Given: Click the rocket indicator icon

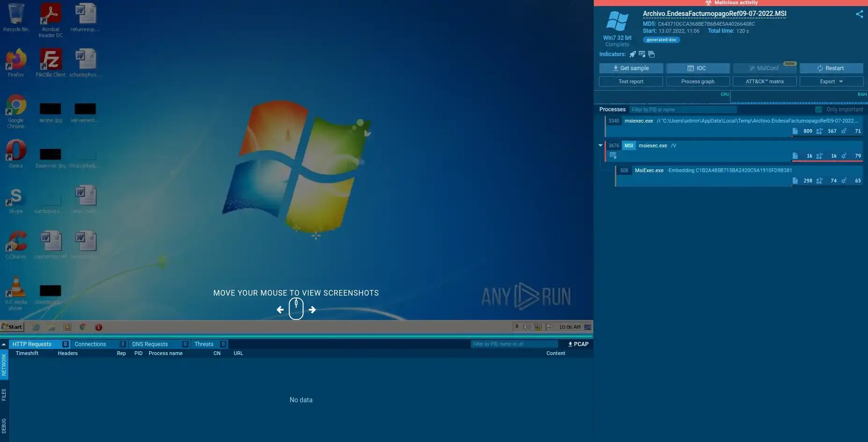Looking at the screenshot, I should 633,54.
